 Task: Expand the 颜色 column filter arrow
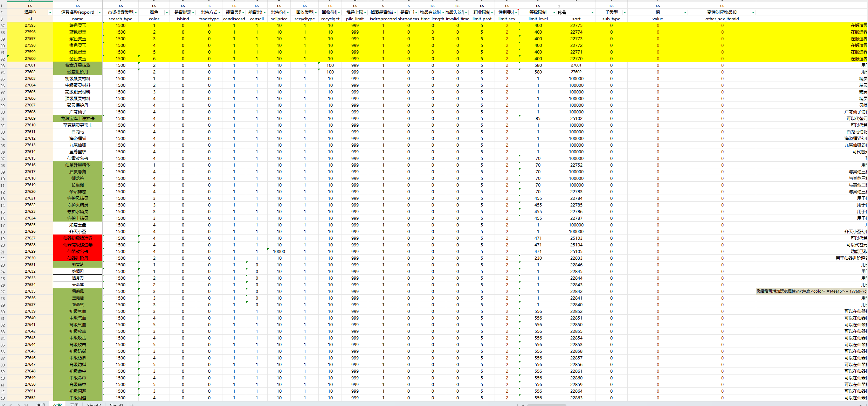point(167,12)
